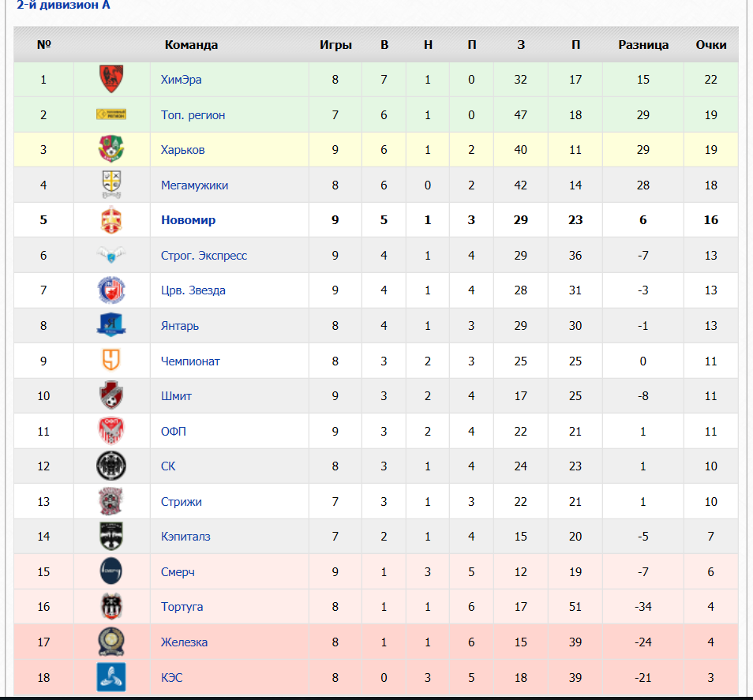The width and height of the screenshot is (753, 700).
Task: Open the Стрижи team link
Action: (x=181, y=502)
